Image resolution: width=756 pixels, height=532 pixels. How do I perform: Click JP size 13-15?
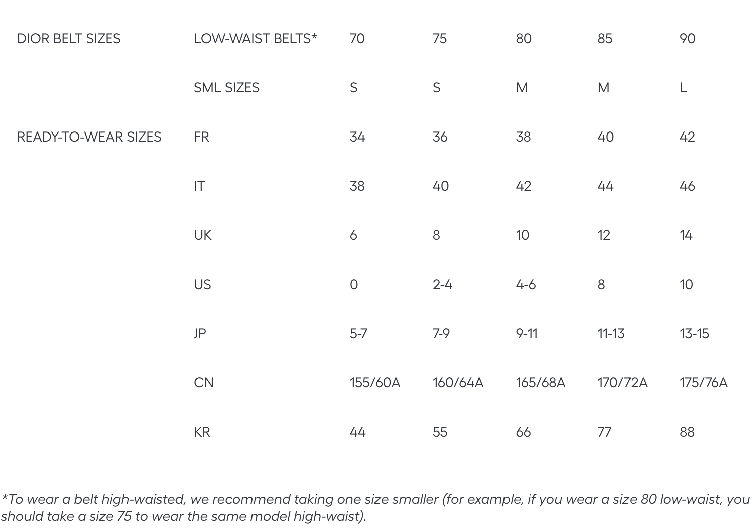point(694,334)
